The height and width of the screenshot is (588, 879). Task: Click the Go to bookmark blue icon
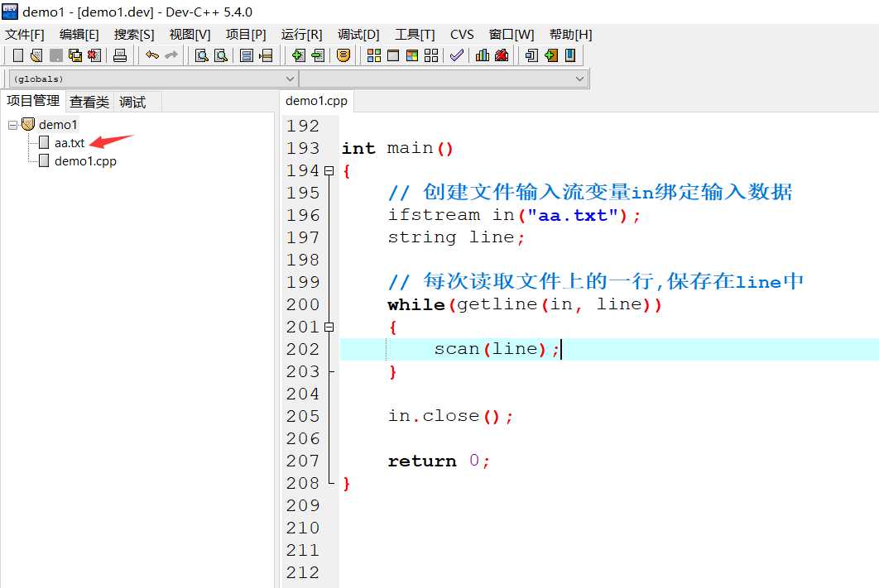570,55
